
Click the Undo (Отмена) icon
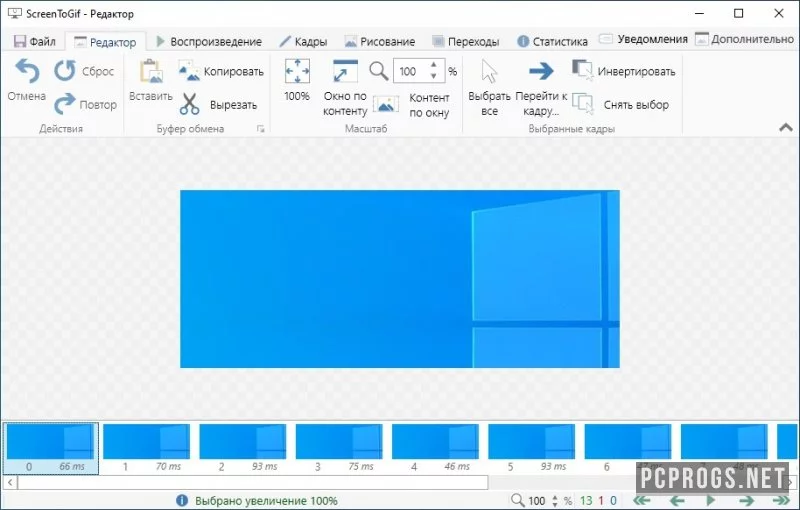(27, 71)
